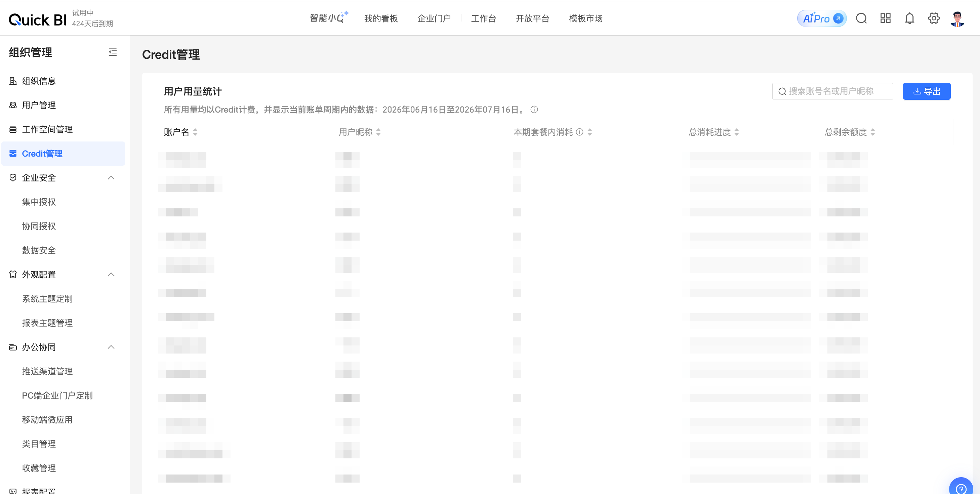Focus the 搜索账号名或用户昵称 search field
This screenshot has width=980, height=494.
click(x=832, y=91)
